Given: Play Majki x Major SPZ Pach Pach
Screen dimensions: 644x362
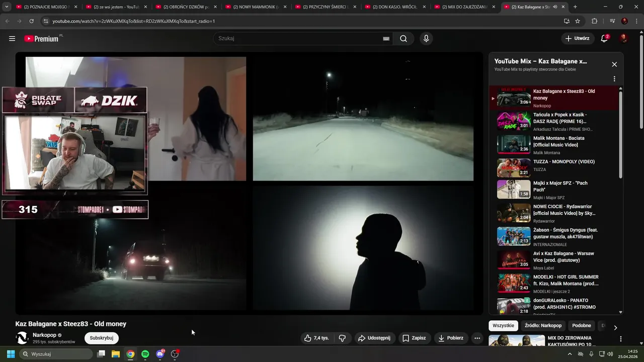Looking at the screenshot, I should (552, 190).
